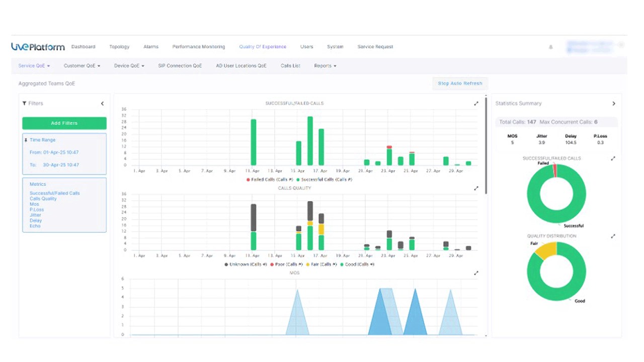Open the System menu
The image size is (644, 362).
(335, 47)
